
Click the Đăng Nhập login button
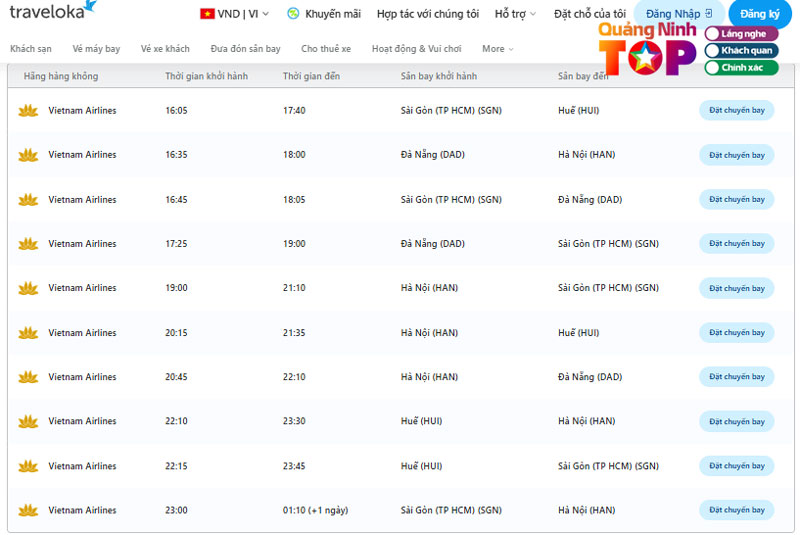[x=679, y=14]
